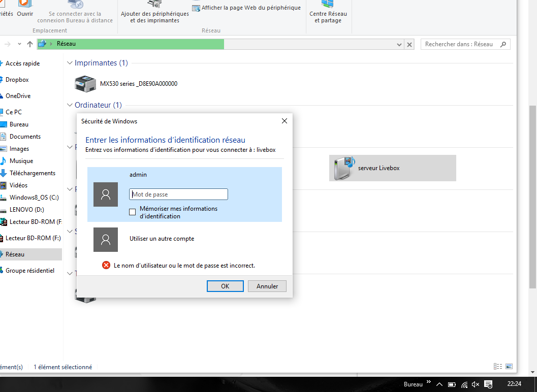The image size is (537, 392).
Task: Open the address bar history dropdown
Action: click(x=399, y=45)
